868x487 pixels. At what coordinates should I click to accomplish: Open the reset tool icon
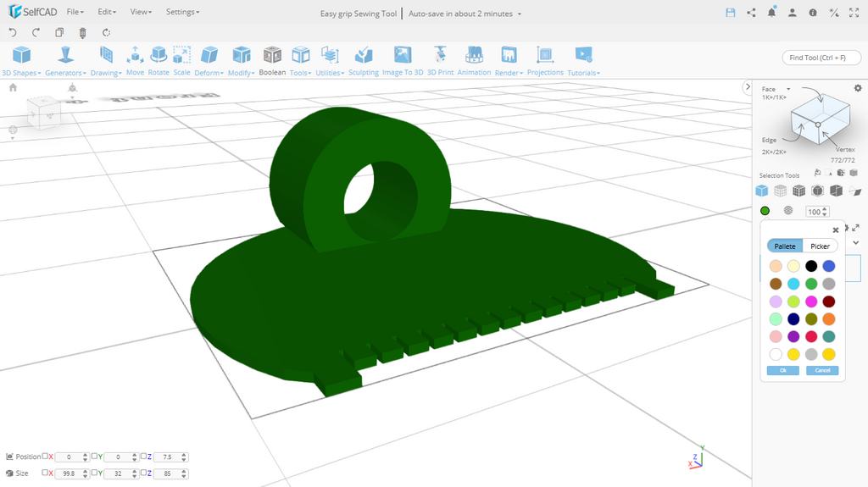(x=106, y=33)
